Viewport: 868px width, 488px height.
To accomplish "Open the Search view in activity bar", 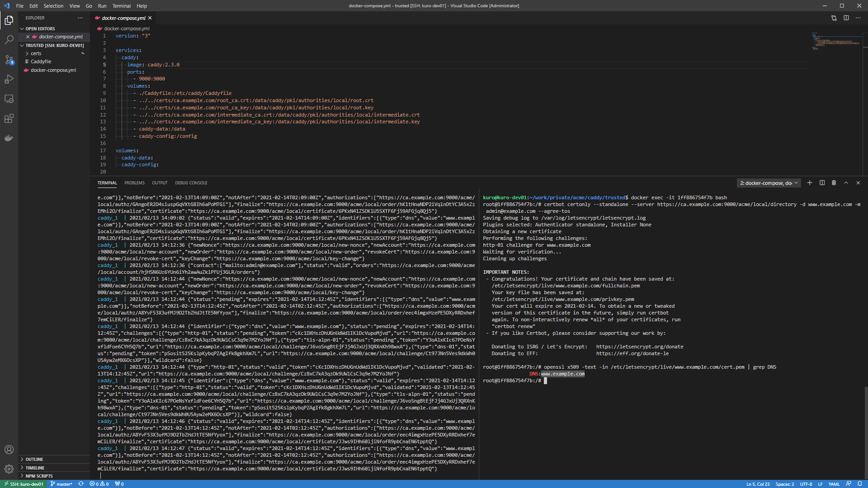I will [9, 40].
